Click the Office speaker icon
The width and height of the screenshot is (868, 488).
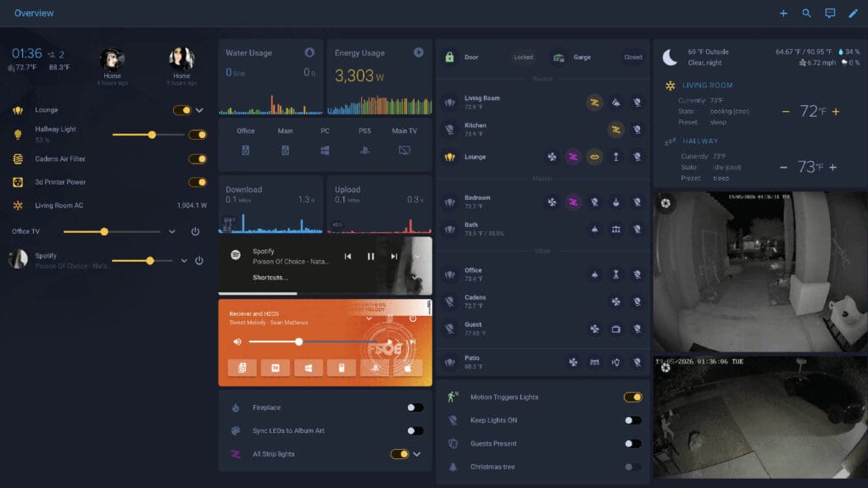coord(245,151)
